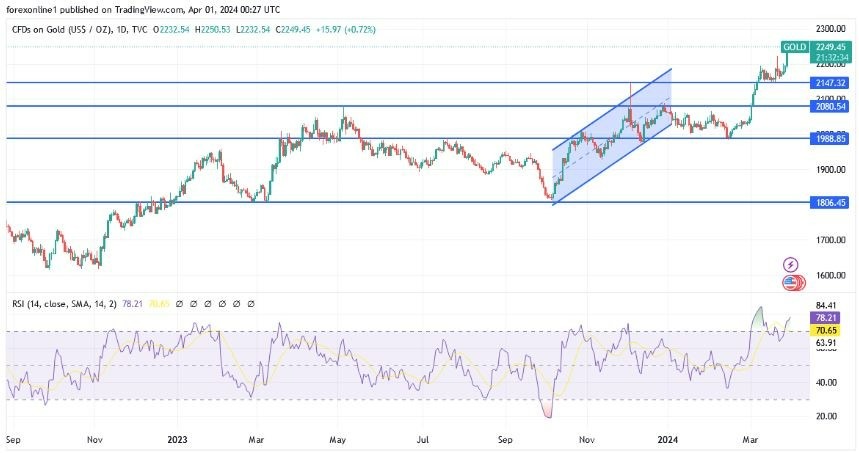Click the 84.41 RSI axis label
859x453 pixels.
(x=826, y=306)
